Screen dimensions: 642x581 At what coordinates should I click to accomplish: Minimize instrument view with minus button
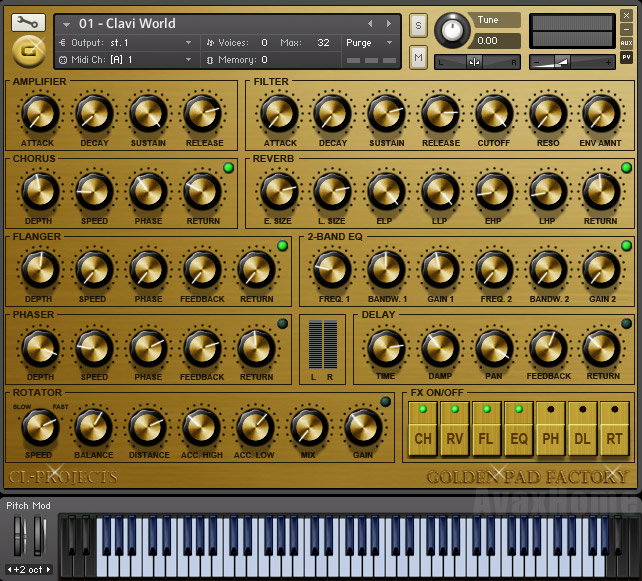tap(626, 29)
